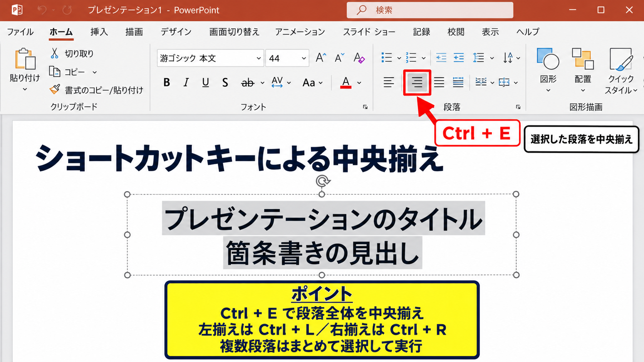Toggle text Shadow (S) formatting
The image size is (644, 362).
(225, 82)
